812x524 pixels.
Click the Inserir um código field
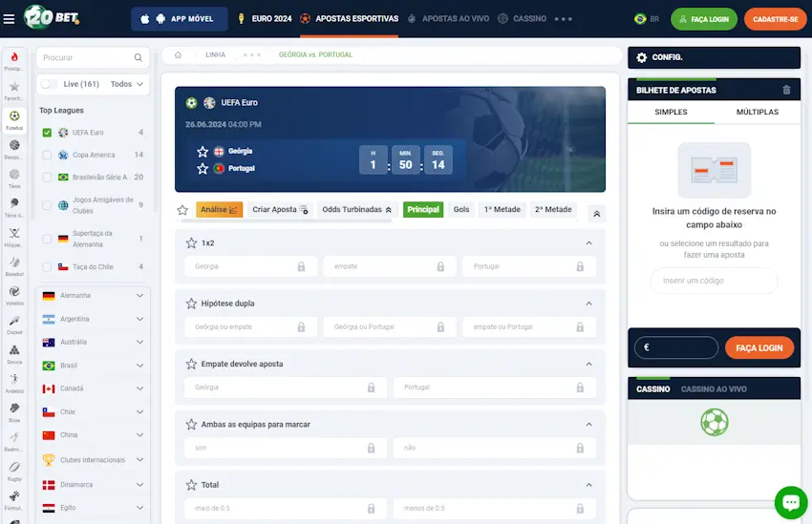(x=715, y=281)
